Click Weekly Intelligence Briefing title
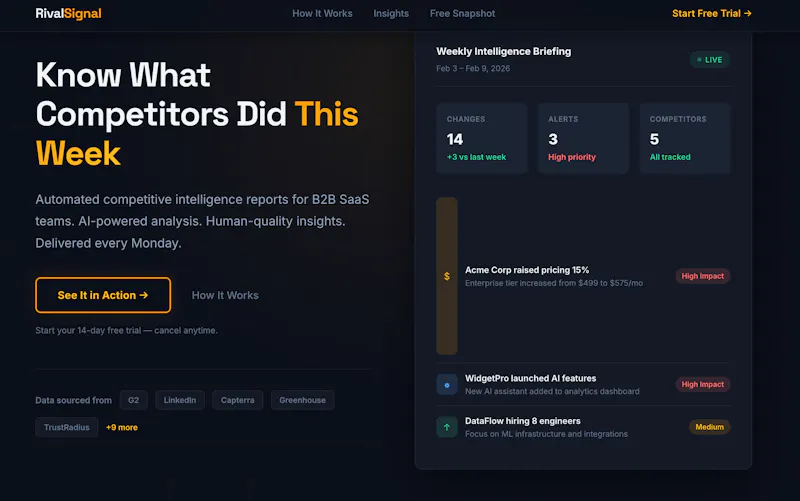Screen dimensions: 800x501 [x=504, y=52]
